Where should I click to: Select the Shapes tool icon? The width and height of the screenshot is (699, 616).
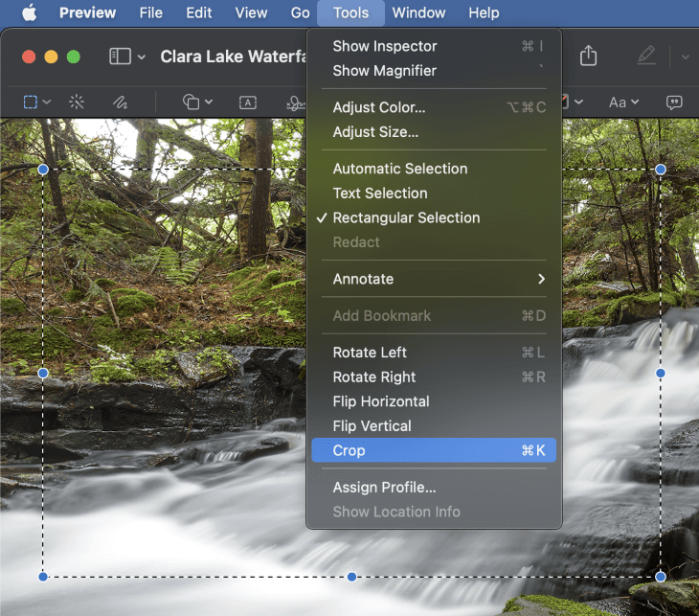[191, 103]
